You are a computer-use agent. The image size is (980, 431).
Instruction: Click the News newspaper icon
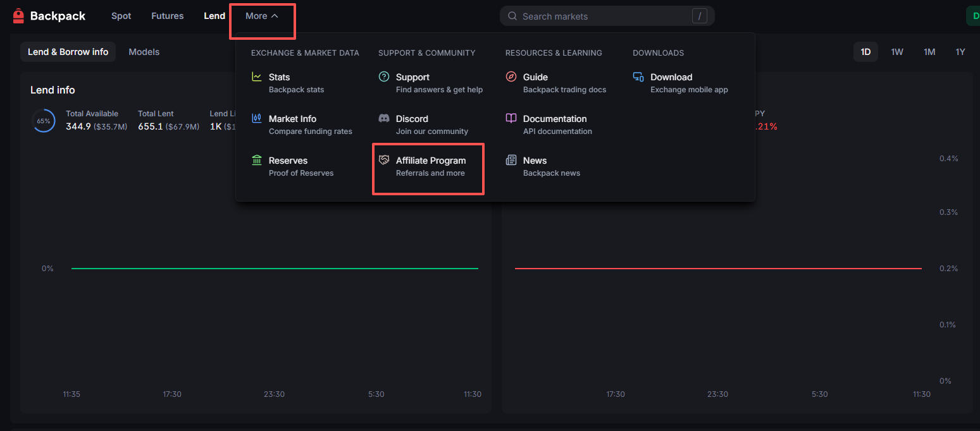click(511, 161)
